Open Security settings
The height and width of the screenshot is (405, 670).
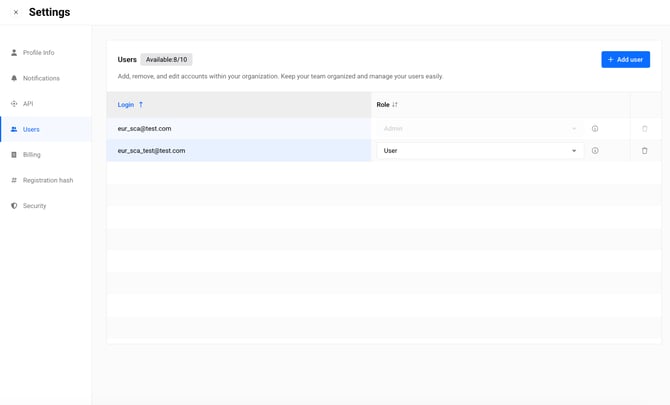click(x=46, y=206)
